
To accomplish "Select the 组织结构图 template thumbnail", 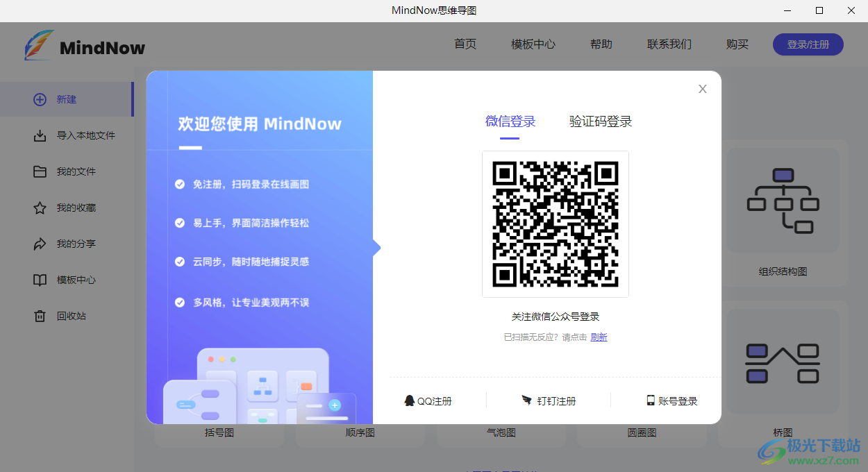I will point(783,200).
